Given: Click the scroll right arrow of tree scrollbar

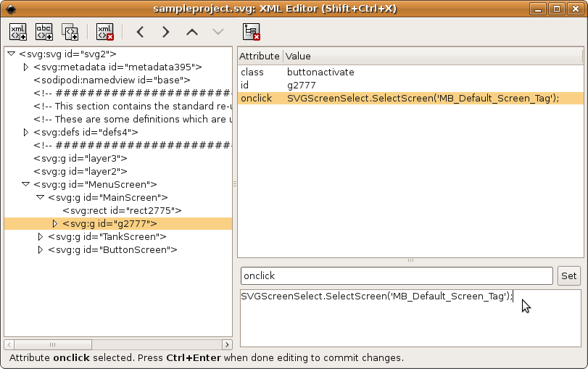Looking at the screenshot, I should (x=227, y=344).
